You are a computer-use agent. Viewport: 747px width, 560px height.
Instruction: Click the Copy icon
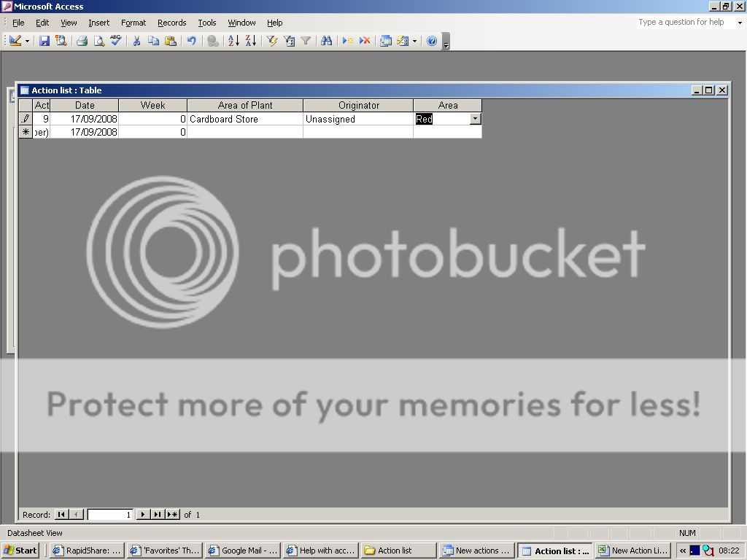pos(153,41)
